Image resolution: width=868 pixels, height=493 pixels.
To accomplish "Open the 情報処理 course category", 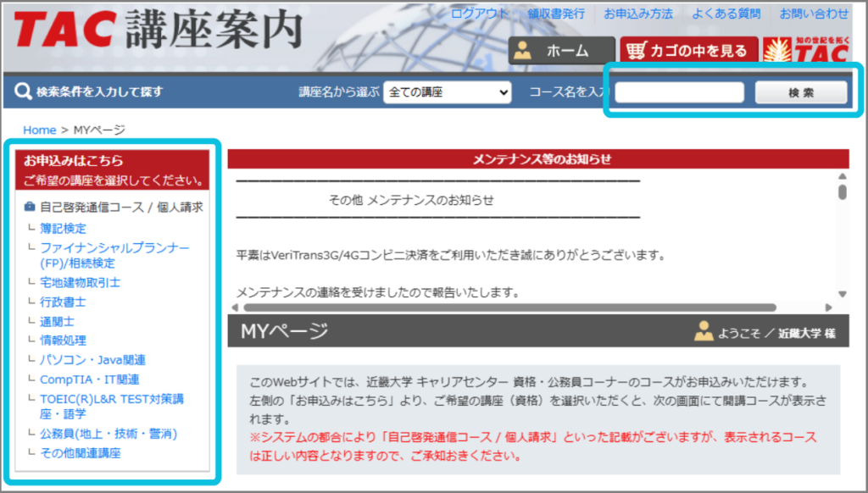I will (63, 341).
